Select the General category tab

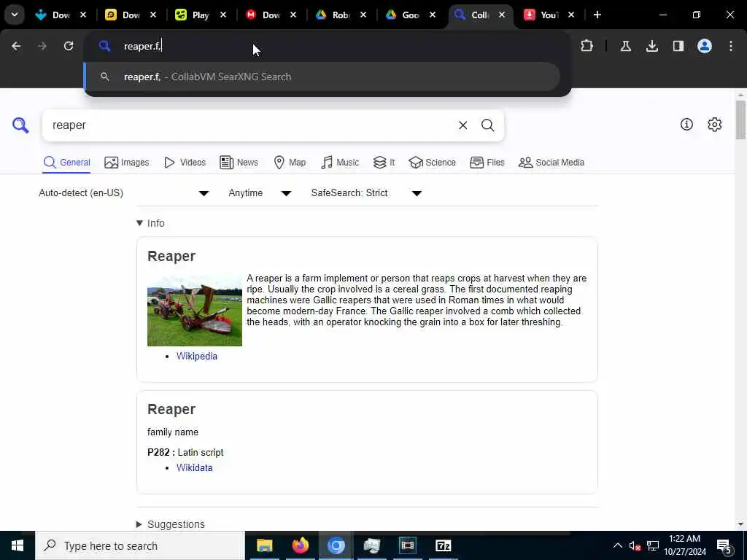pos(66,163)
